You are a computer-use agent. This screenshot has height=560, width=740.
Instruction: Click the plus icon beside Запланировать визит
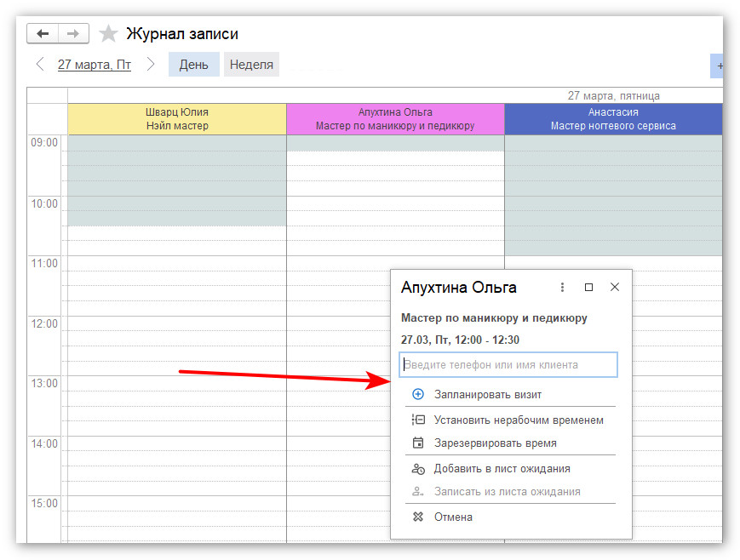(418, 394)
